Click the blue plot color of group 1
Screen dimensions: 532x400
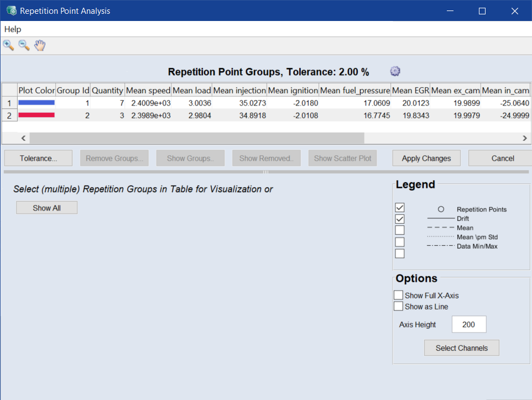coord(36,103)
